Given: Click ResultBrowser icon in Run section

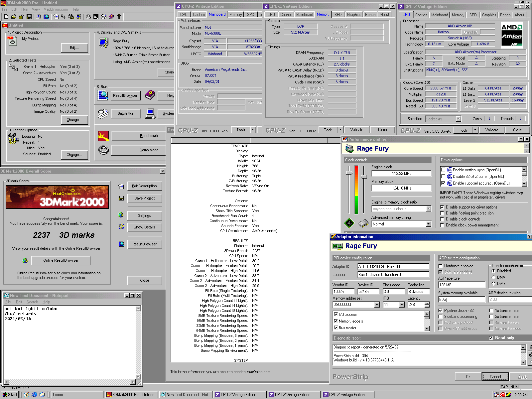Looking at the screenshot, I should click(102, 95).
